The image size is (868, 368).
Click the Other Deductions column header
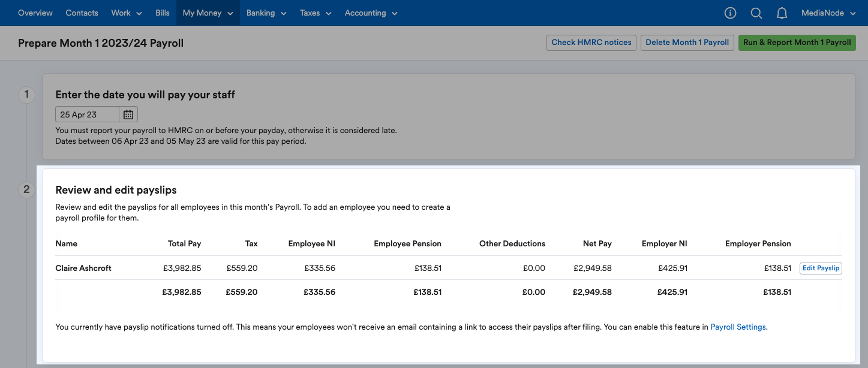click(512, 244)
